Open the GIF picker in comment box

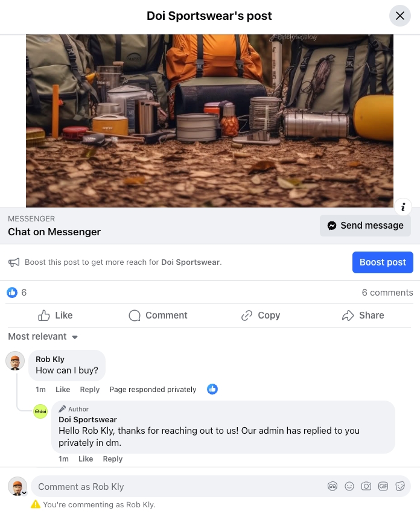(x=383, y=486)
